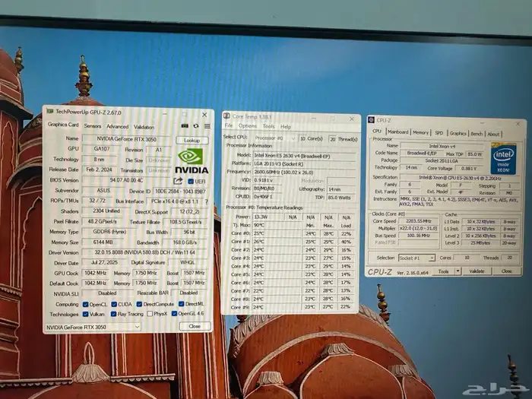Click the Model field Intel Xeon E5 2630 v4 in Core Temp
Viewport: 532px width, 399px height.
(x=304, y=157)
